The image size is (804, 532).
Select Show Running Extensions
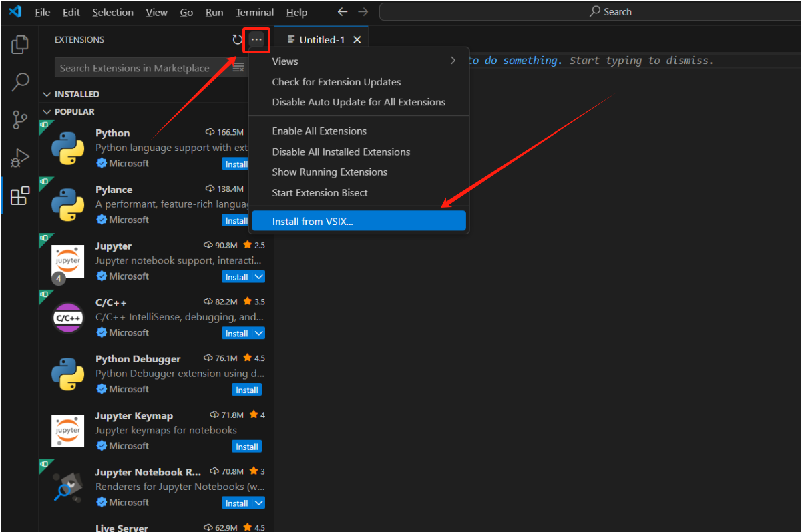[x=359, y=172]
